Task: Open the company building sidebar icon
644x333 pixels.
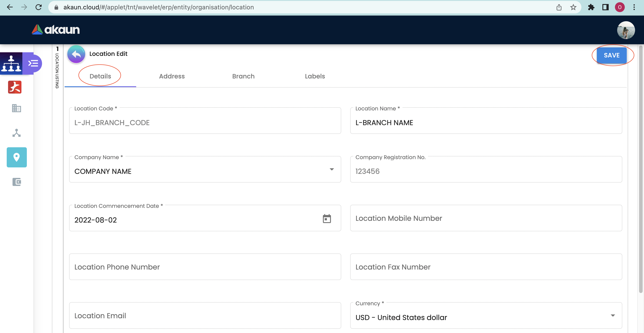Action: 17,108
